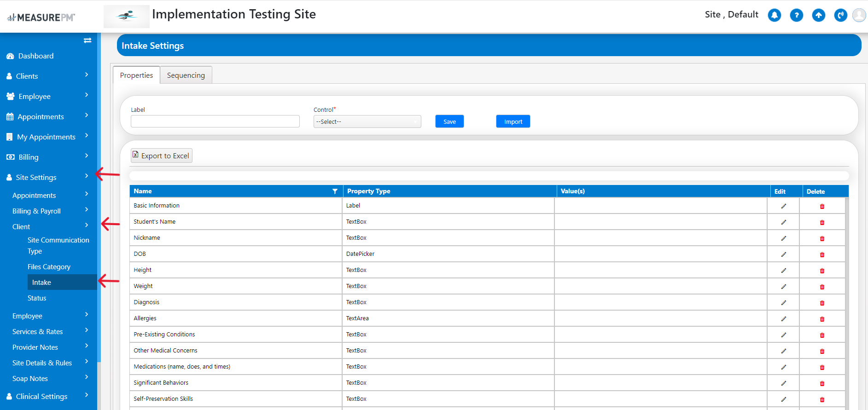868x410 pixels.
Task: Expand the Billing sidebar menu
Action: [48, 157]
